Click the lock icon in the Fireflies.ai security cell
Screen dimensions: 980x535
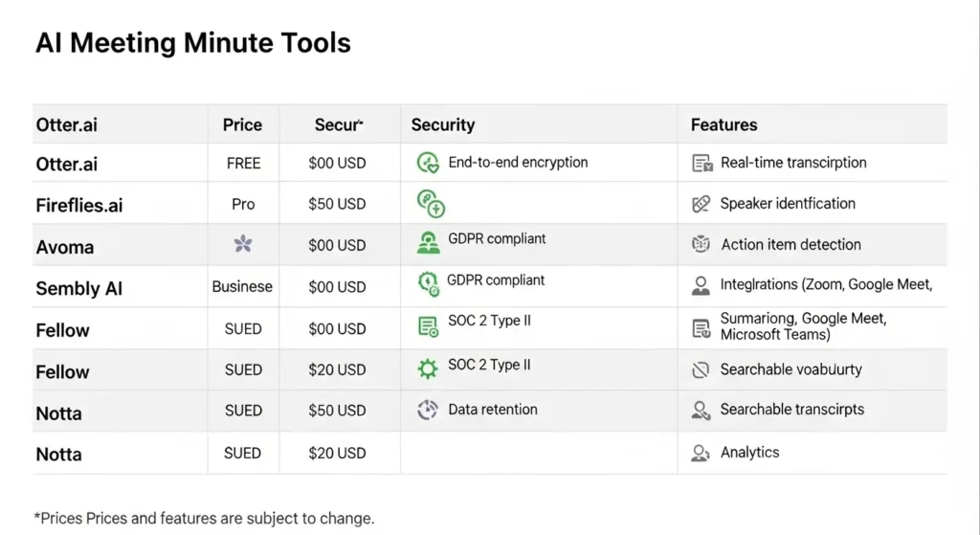point(430,203)
